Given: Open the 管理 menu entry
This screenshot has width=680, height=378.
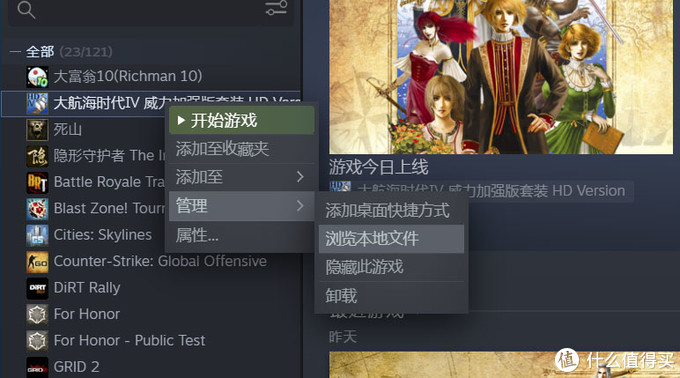Looking at the screenshot, I should [x=242, y=206].
